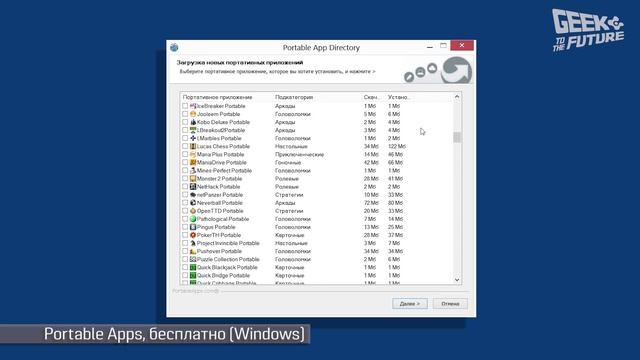Check the IceBreaker Portable checkbox
The image size is (640, 360).
(x=185, y=106)
